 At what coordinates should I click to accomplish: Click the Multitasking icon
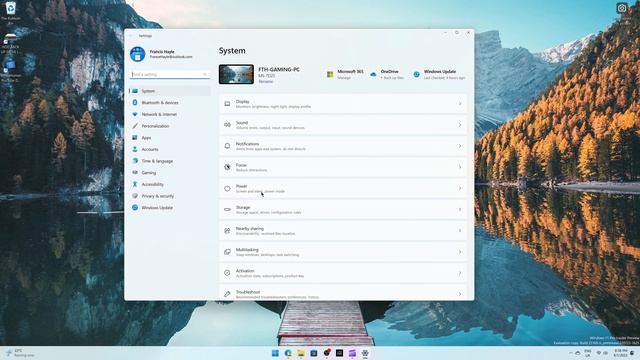227,252
